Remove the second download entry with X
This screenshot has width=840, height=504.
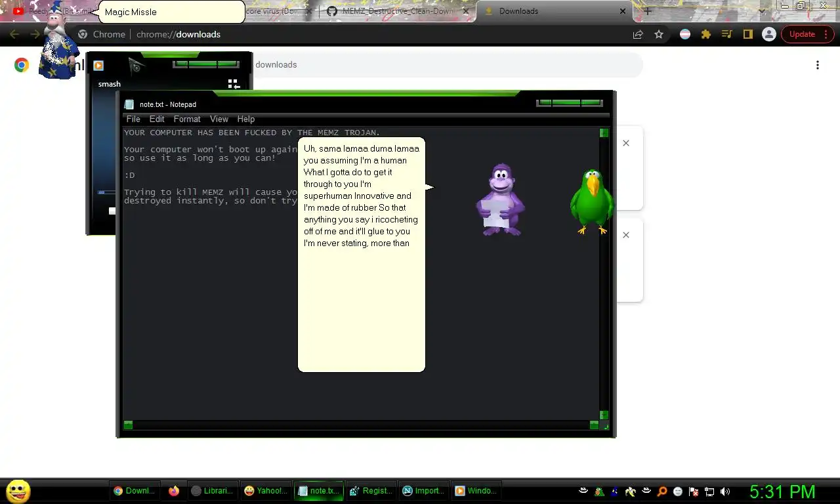[x=626, y=235]
